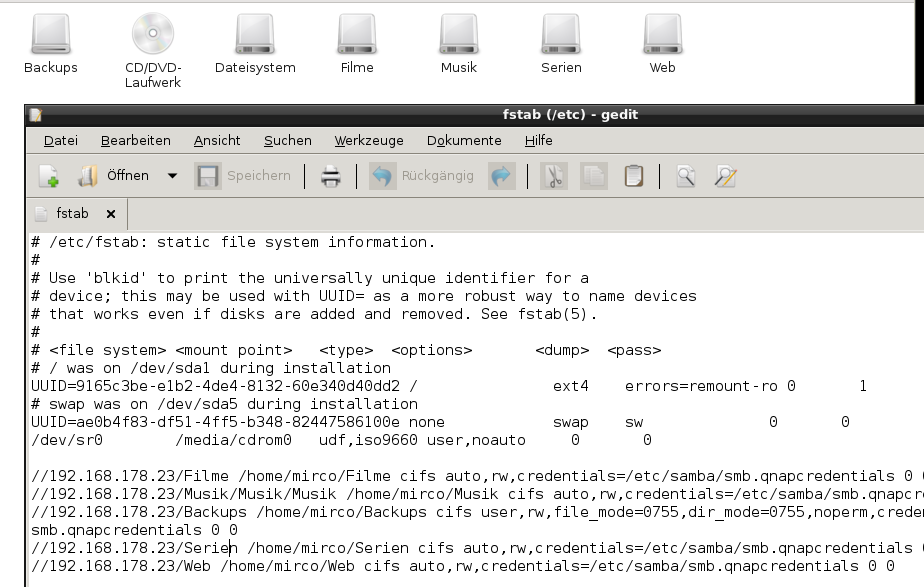Click the //192.168.178.23/Musik/Musik/Musik line
The width and height of the screenshot is (924, 587).
tap(476, 494)
